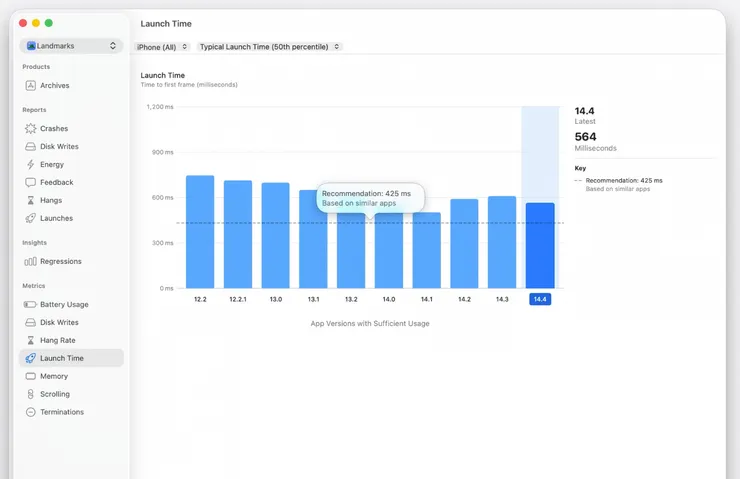Select Memory in the Metrics sidebar
The height and width of the screenshot is (479, 740).
pos(54,377)
